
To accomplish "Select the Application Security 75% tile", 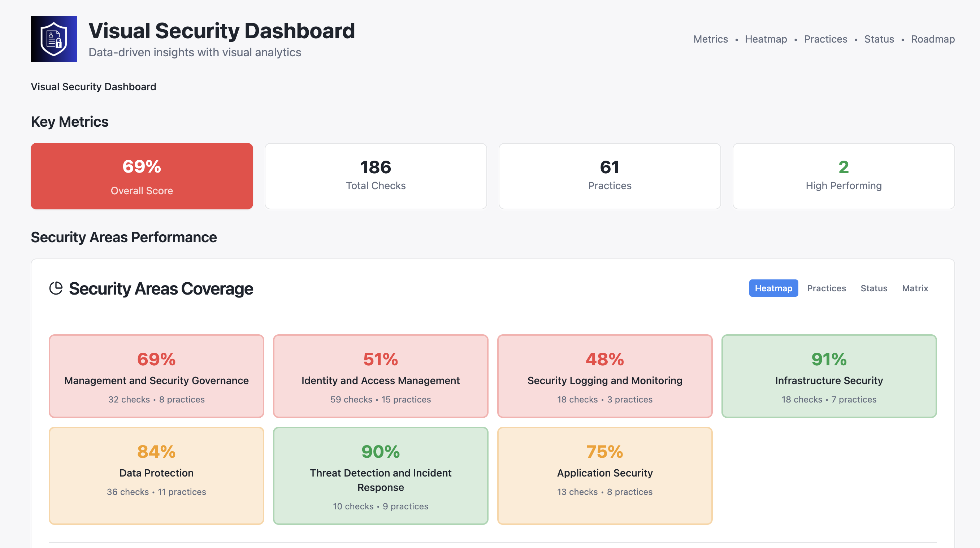I will pyautogui.click(x=604, y=475).
